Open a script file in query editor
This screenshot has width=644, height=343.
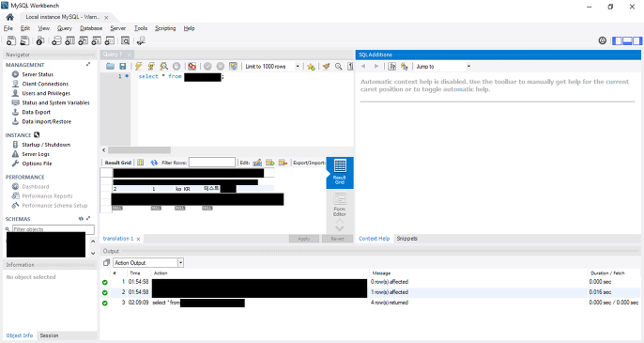[x=110, y=66]
